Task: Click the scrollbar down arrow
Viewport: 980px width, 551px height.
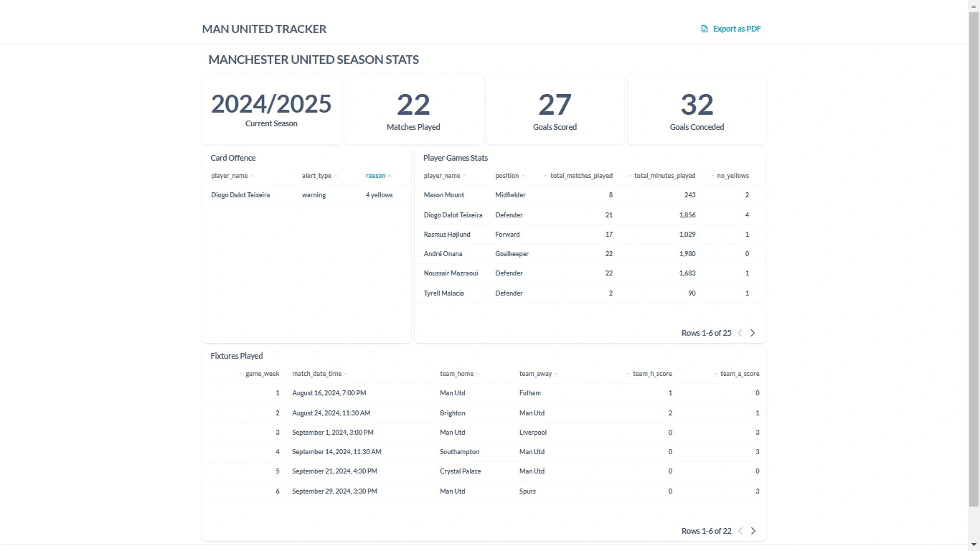Action: pyautogui.click(x=974, y=545)
